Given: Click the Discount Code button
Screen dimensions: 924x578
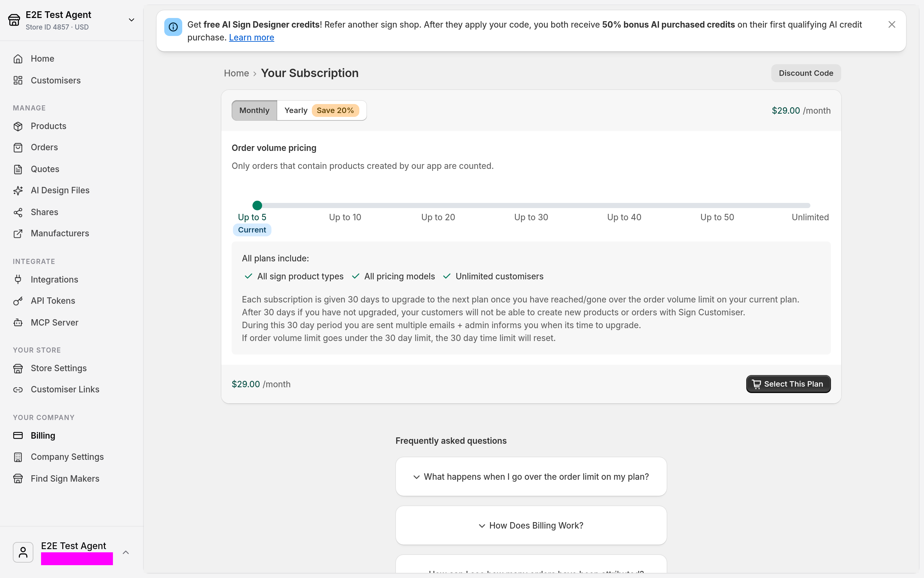Looking at the screenshot, I should tap(806, 73).
